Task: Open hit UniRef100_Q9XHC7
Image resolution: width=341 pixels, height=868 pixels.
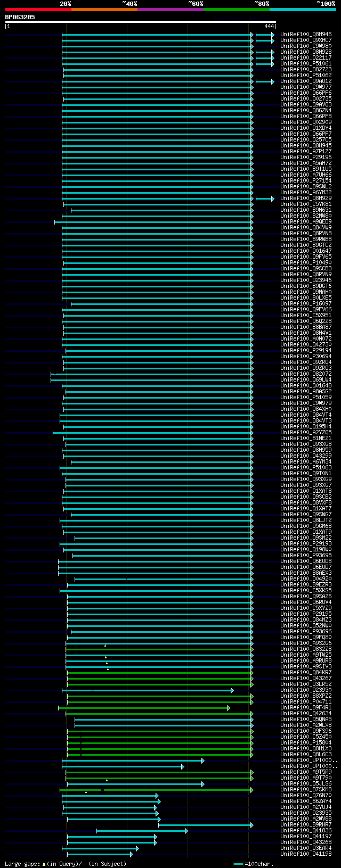Action: [x=306, y=40]
